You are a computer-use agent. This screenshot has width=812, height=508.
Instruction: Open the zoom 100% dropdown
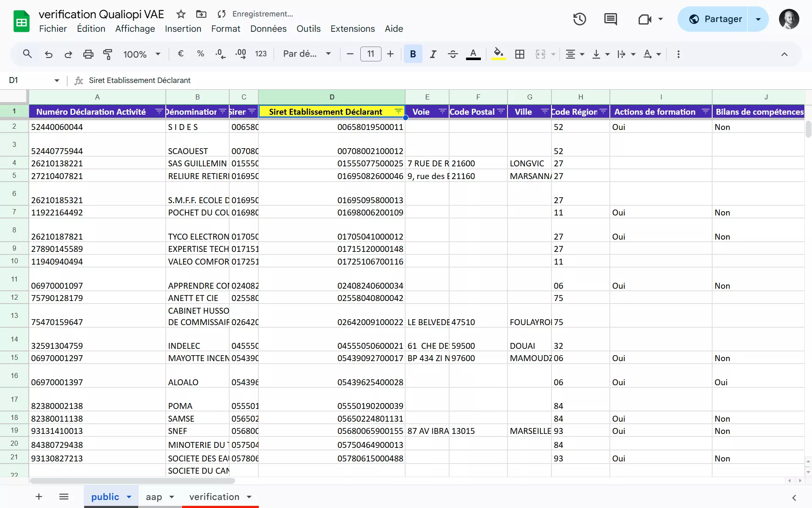[x=142, y=54]
